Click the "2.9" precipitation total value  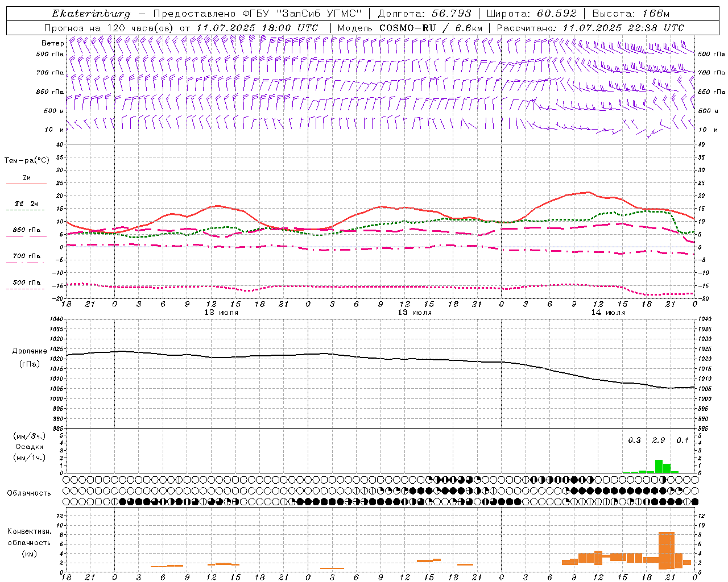659,440
